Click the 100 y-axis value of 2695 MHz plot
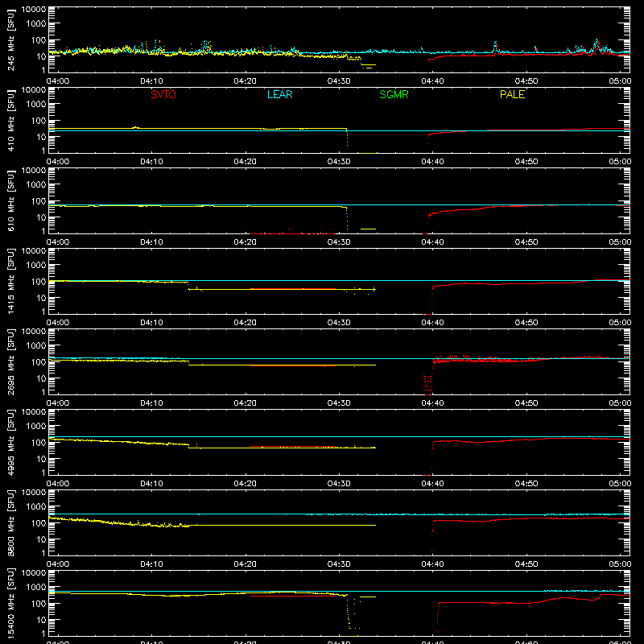Viewport: 644px width, 644px height. [39, 362]
